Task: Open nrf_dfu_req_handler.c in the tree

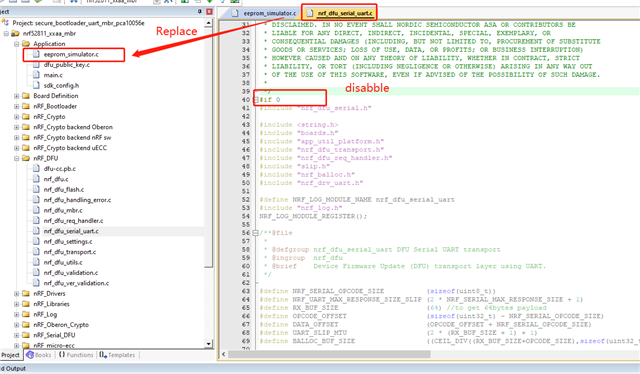Action: (x=73, y=221)
